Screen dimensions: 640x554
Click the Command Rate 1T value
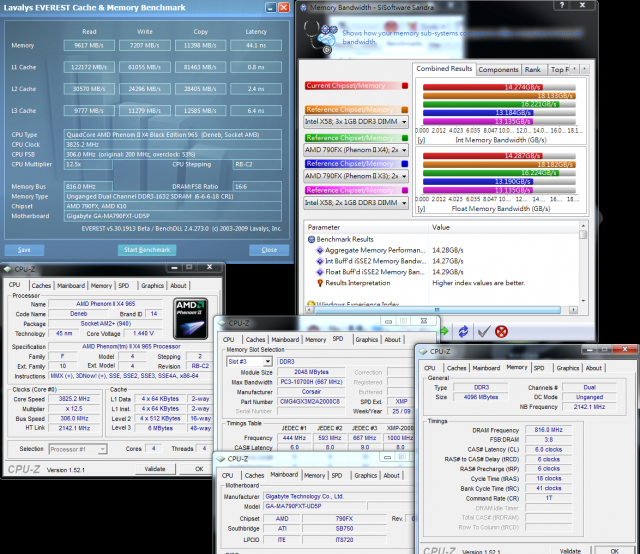coord(548,498)
